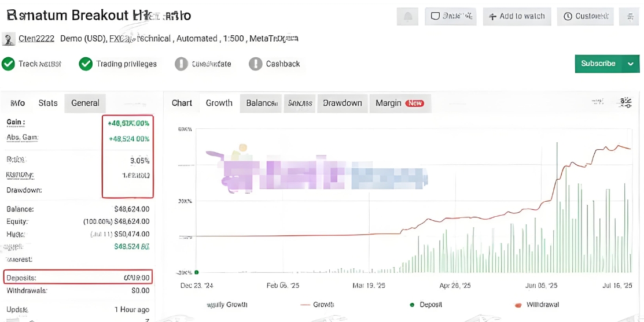This screenshot has height=322, width=644.
Task: Click the user avatar beside Cten2222
Action: pos(9,39)
